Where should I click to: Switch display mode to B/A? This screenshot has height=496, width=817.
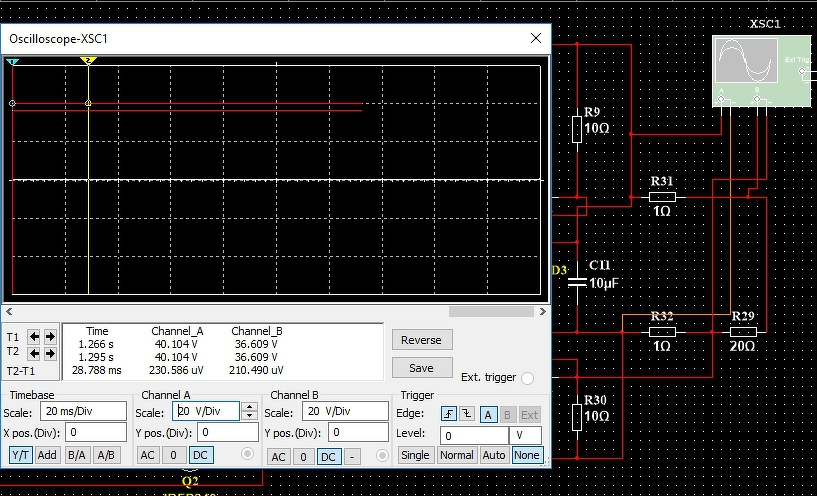(x=77, y=455)
